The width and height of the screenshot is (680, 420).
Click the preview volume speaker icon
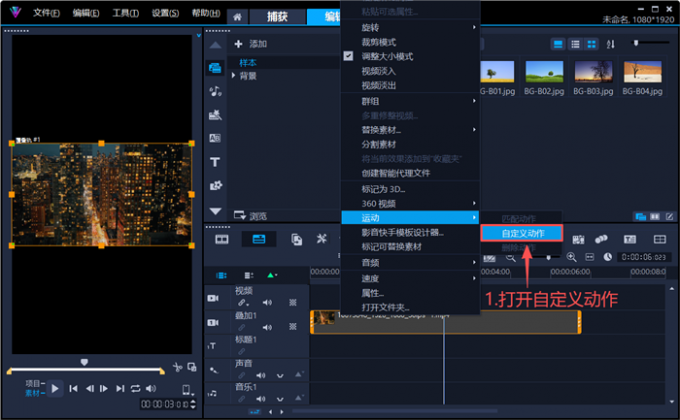151,389
